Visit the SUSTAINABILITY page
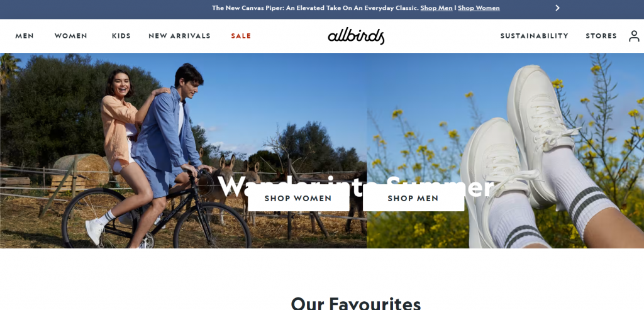Image resolution: width=644 pixels, height=310 pixels. tap(535, 36)
